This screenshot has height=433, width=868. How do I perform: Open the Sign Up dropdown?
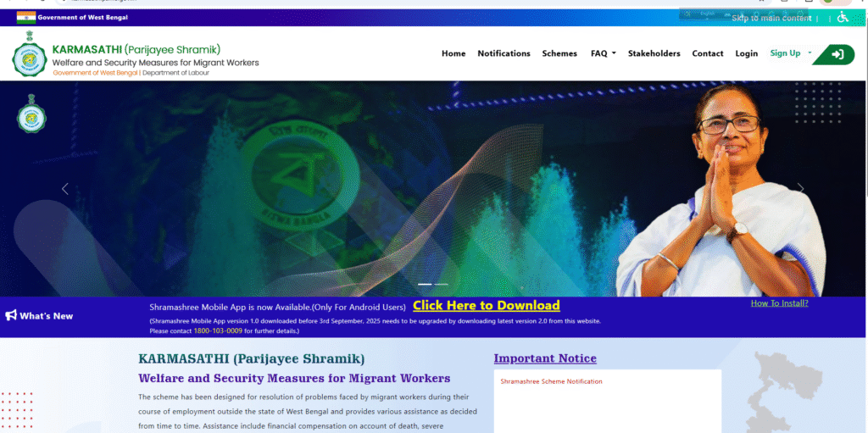point(791,53)
